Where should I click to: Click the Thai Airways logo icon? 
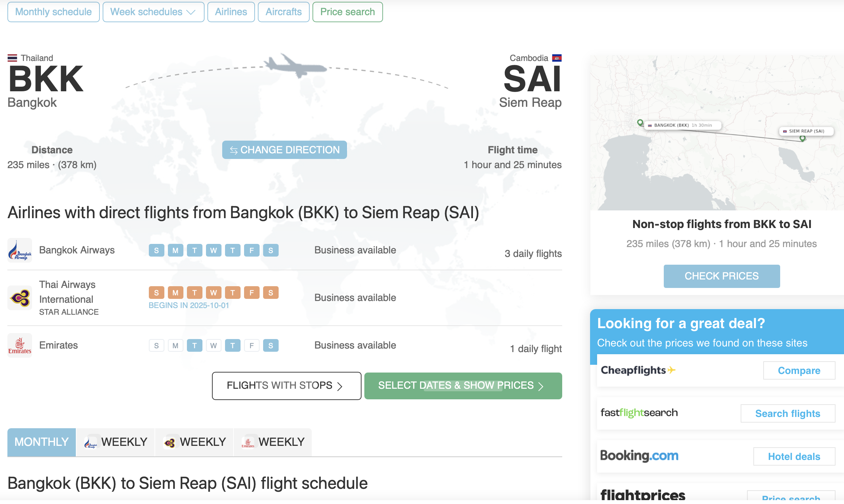[x=20, y=298]
